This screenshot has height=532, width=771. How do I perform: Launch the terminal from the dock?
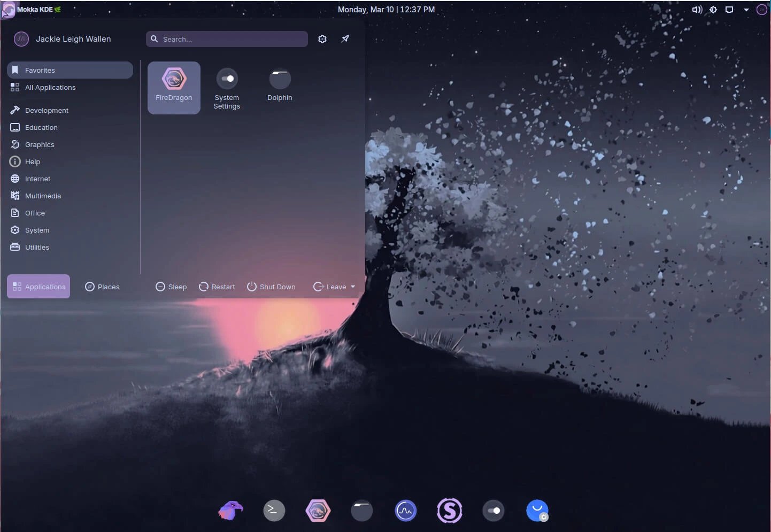pos(274,511)
